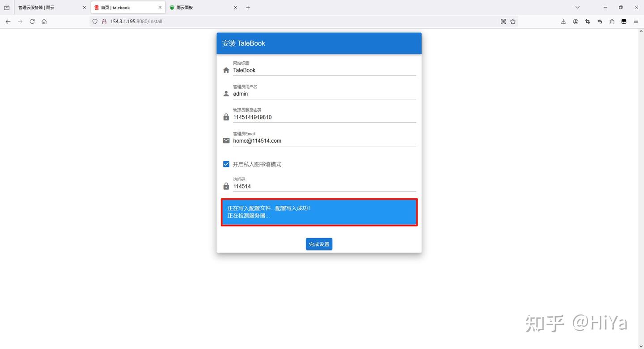Screen dimensions: 644x349
Task: Go back with the browser back arrow
Action: click(x=8, y=21)
